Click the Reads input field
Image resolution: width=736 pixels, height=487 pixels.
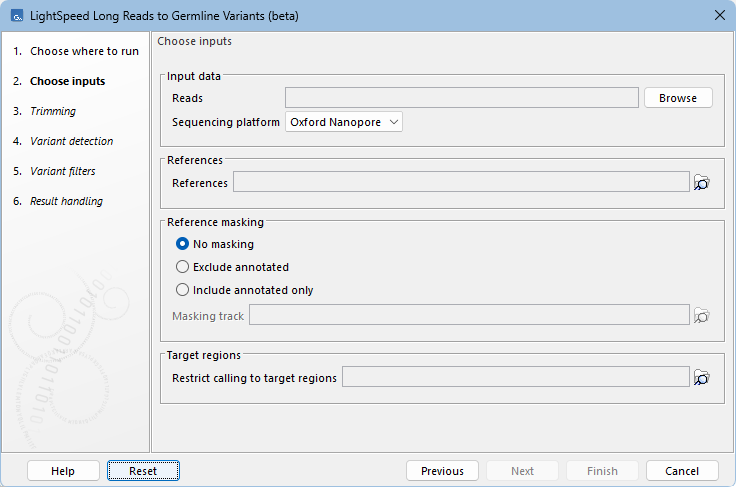pos(462,98)
